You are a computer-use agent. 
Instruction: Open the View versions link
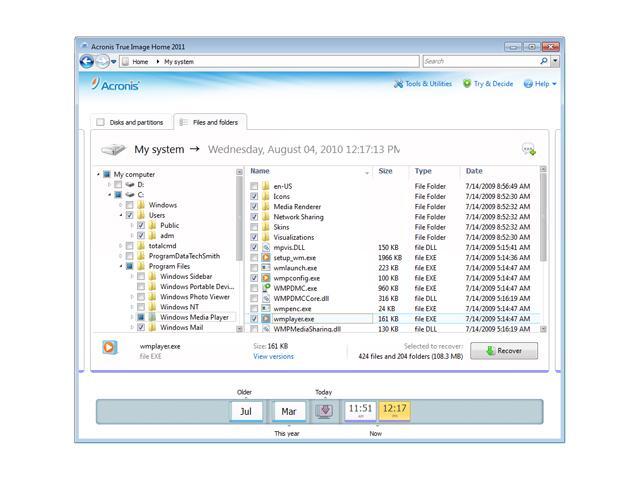(273, 356)
